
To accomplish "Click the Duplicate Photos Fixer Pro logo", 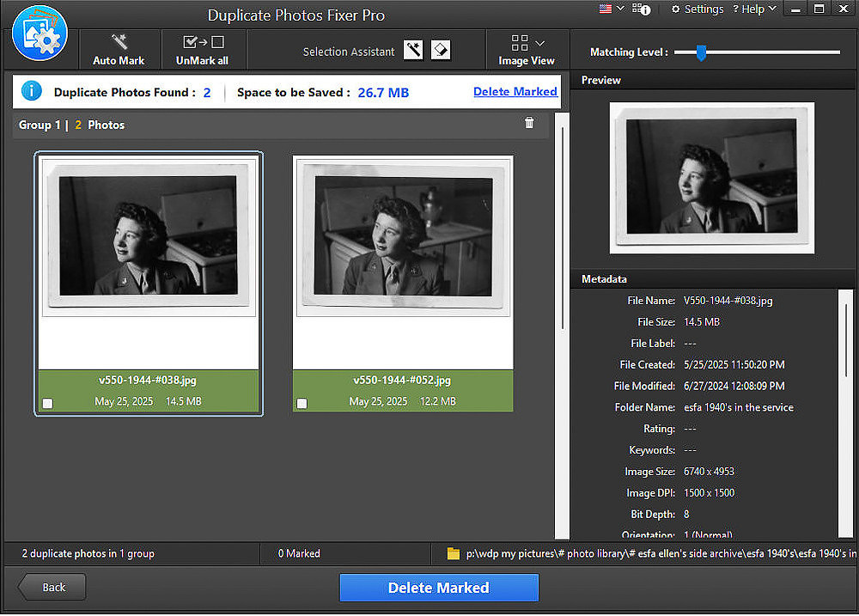I will 40,33.
